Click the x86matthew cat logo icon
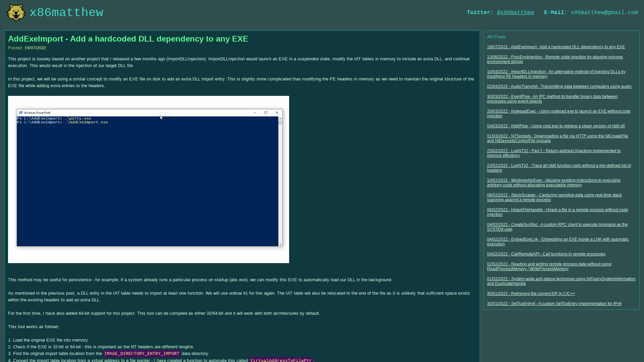The image size is (644, 362). click(x=15, y=12)
